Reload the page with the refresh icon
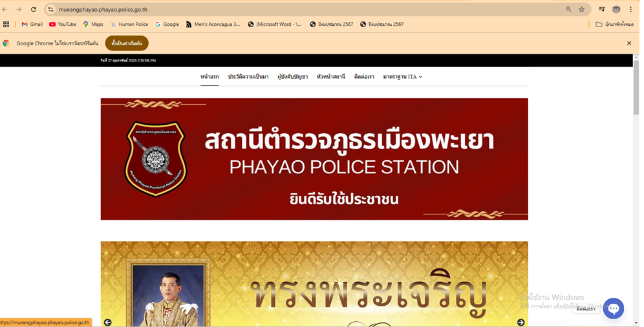 33,10
